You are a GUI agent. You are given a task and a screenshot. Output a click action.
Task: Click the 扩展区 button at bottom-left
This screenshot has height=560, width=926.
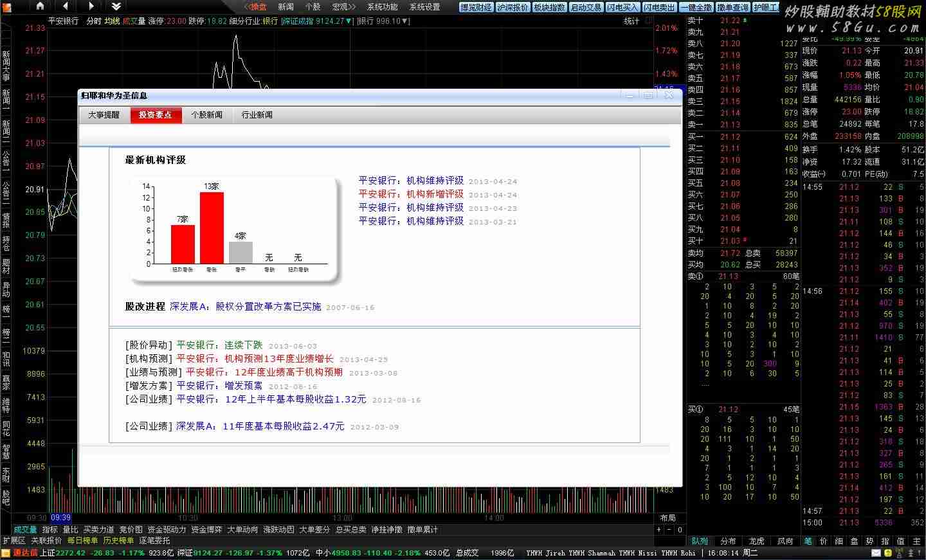14,541
